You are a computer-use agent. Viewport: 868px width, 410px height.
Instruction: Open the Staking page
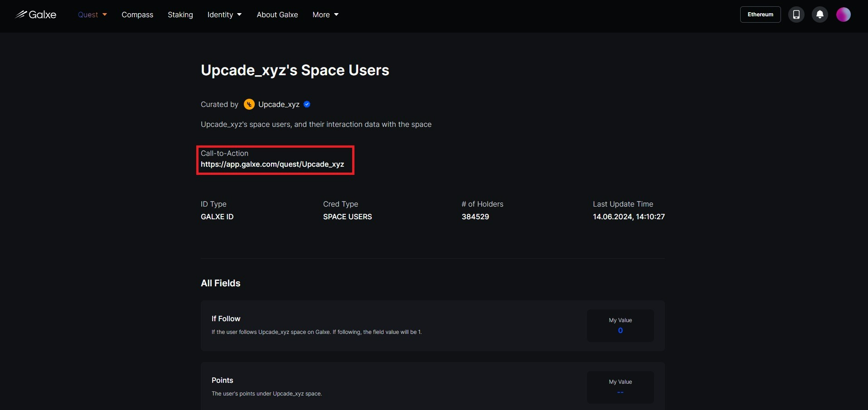point(180,14)
